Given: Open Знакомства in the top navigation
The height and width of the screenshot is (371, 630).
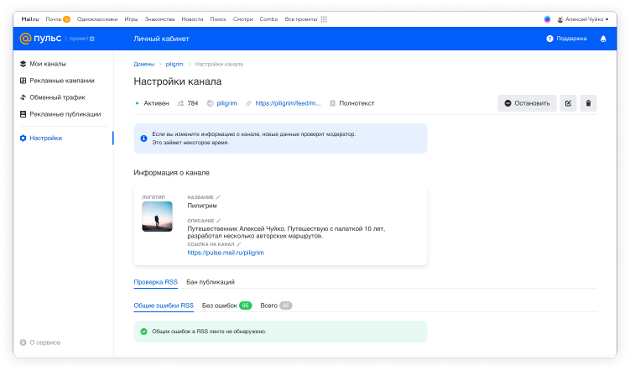Looking at the screenshot, I should [x=160, y=19].
